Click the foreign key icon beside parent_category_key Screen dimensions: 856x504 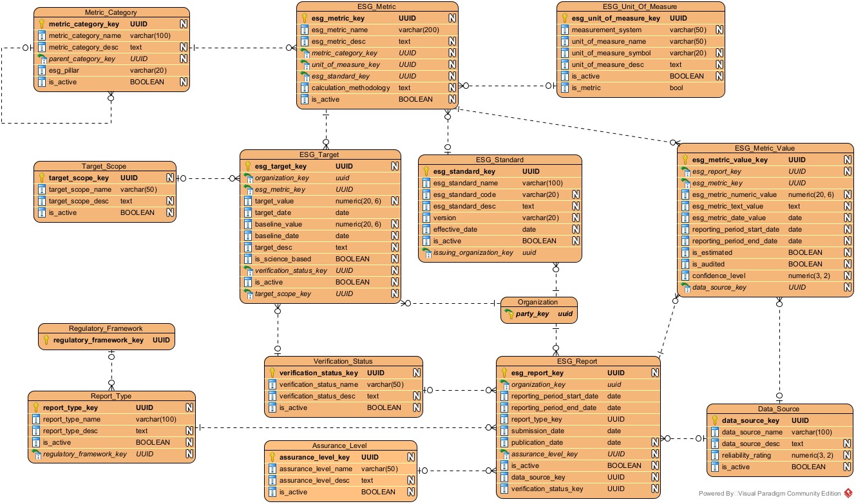pos(42,59)
